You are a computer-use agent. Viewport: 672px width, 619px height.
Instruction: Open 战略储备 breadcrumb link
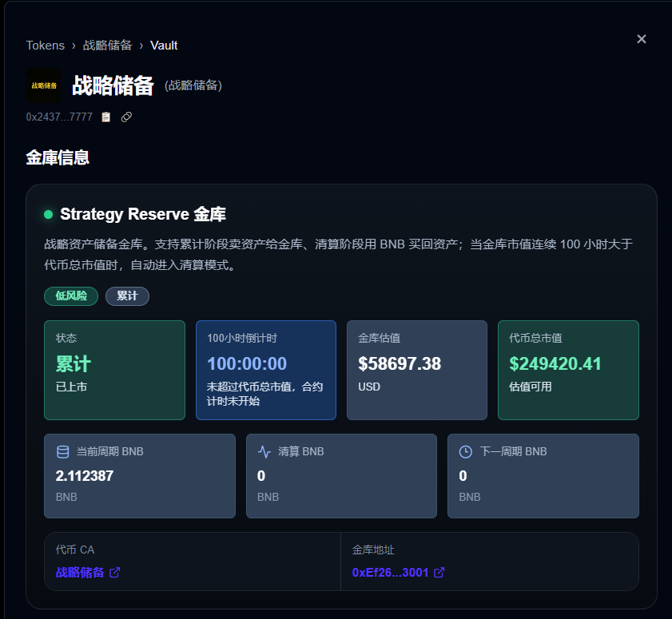tap(107, 46)
